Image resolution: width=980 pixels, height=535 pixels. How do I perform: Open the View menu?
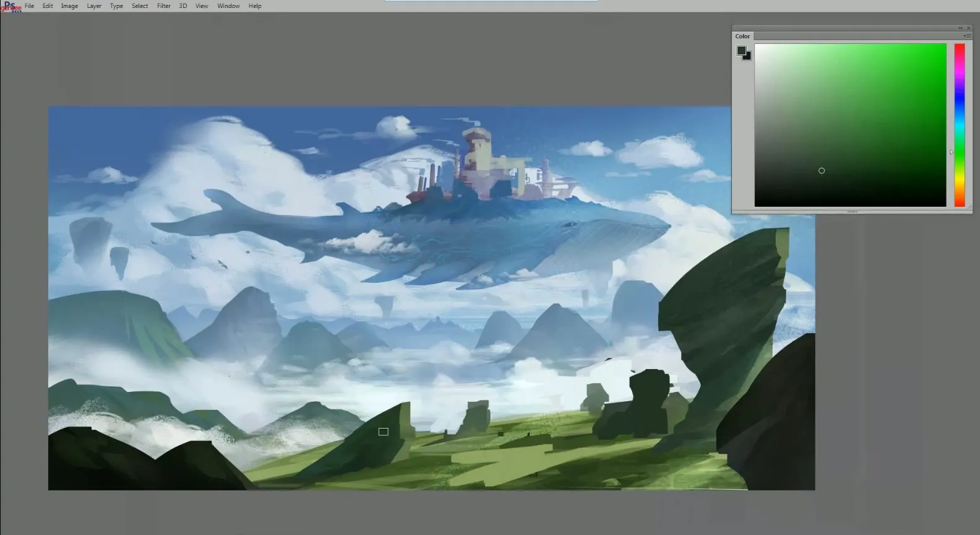[202, 6]
